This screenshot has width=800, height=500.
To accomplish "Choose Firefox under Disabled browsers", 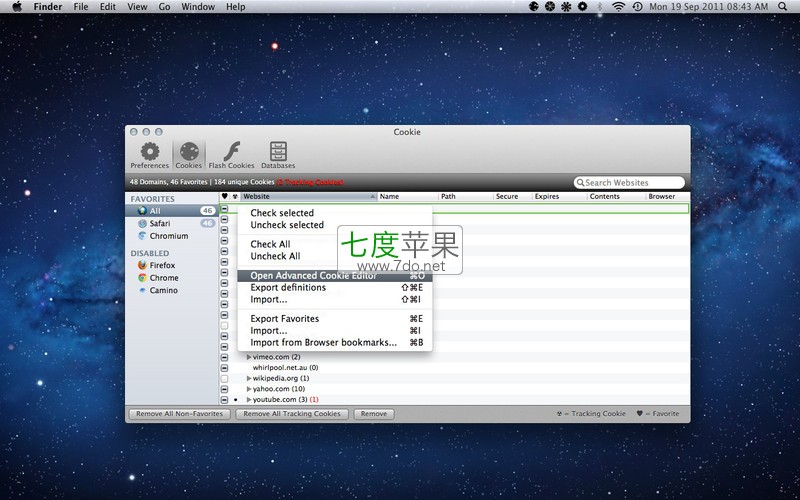I will pos(162,266).
